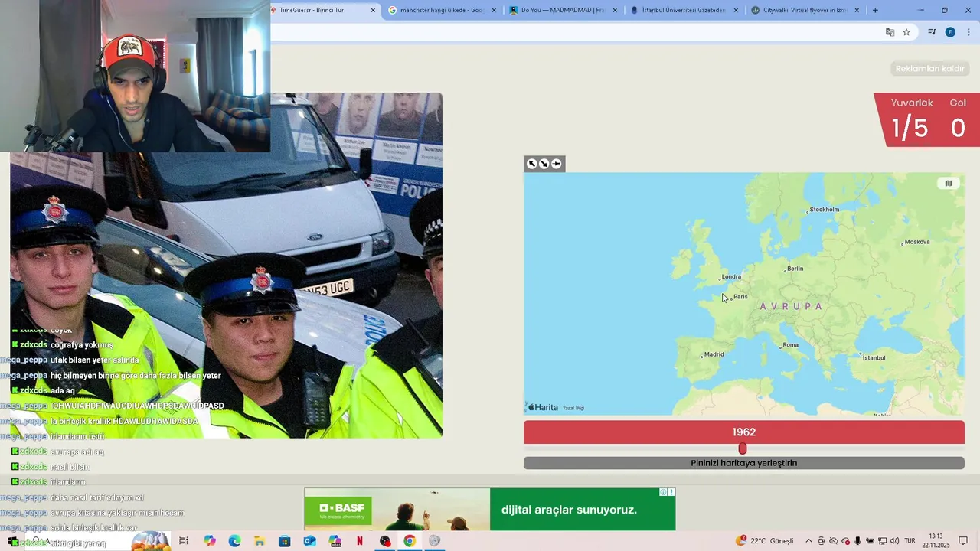Click the shrink map arrow icon
Screen dimensions: 980x551
(544, 164)
